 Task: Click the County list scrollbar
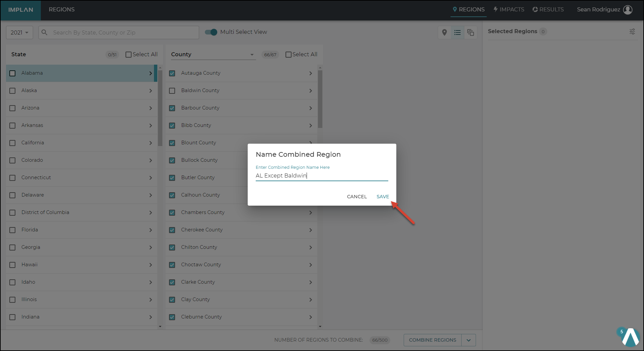click(x=320, y=99)
